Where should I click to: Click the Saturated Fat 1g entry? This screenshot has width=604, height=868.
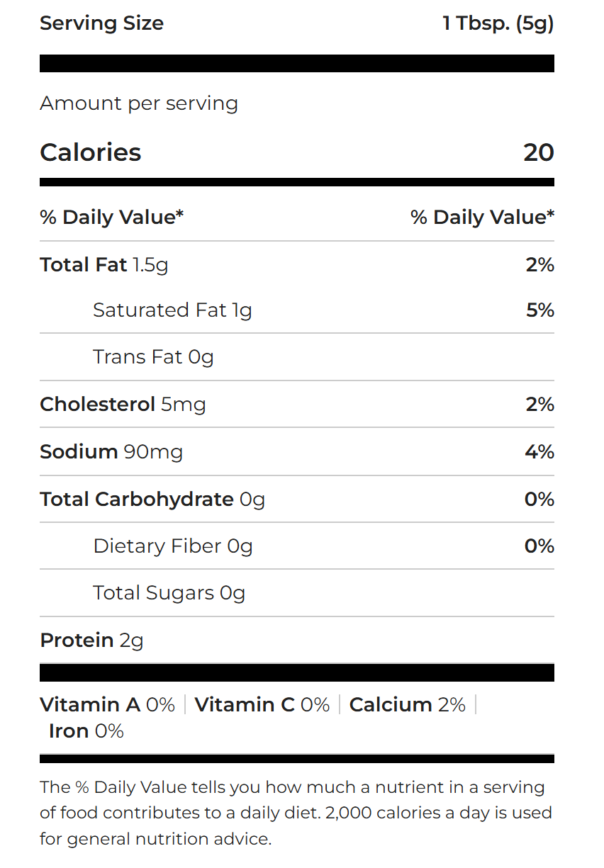tap(172, 310)
